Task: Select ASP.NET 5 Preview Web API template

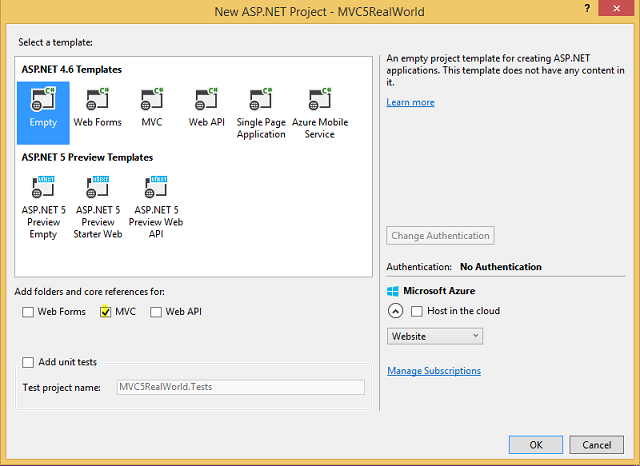Action: (x=156, y=207)
